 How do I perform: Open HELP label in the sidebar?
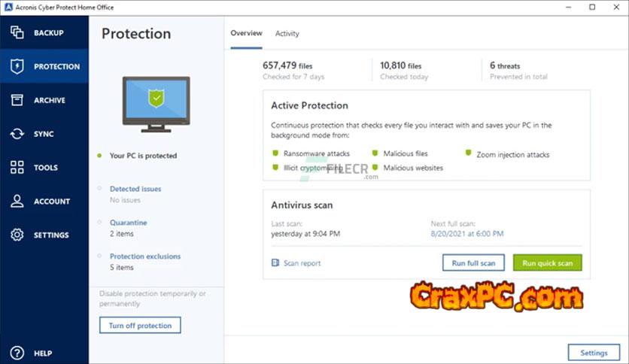tap(43, 353)
